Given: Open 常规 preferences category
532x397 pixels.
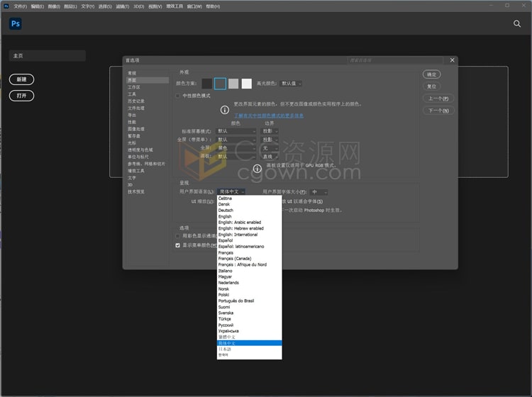Looking at the screenshot, I should click(x=148, y=73).
